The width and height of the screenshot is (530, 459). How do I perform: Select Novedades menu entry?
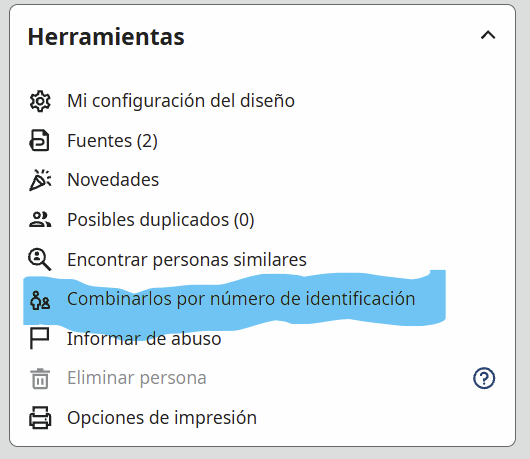113,180
